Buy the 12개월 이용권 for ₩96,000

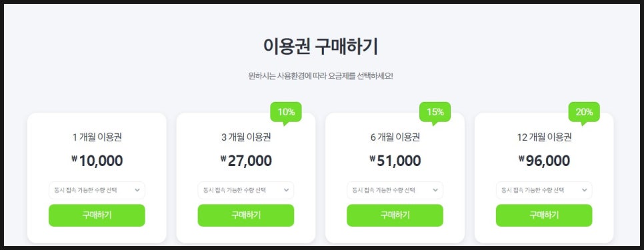[544, 215]
